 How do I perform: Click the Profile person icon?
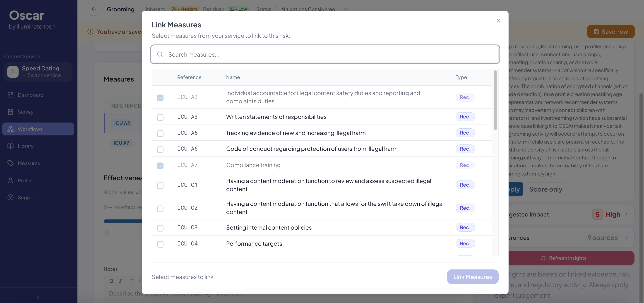pyautogui.click(x=10, y=180)
